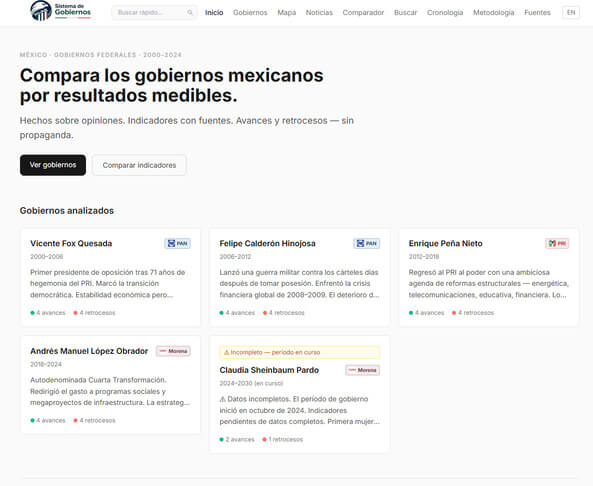
Task: Click the 4 retrocesos text on Fox card
Action: 97,313
